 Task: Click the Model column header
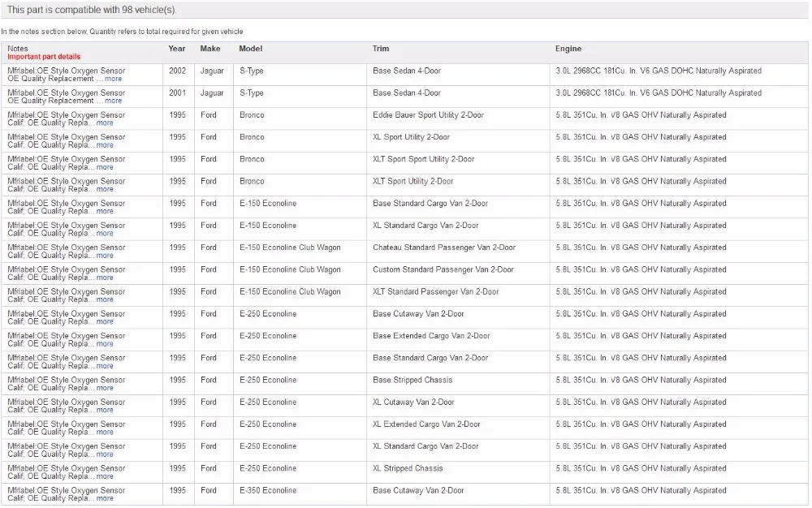pyautogui.click(x=251, y=49)
